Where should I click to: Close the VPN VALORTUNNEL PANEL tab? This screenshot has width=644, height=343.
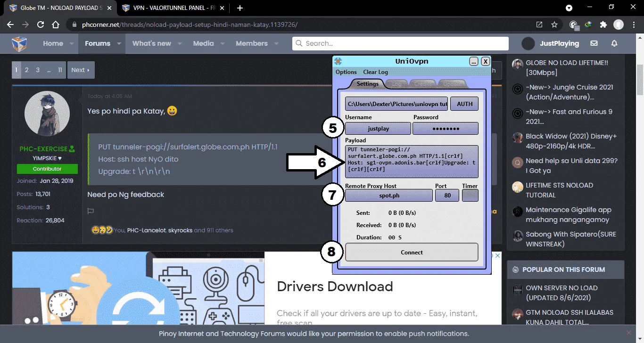[x=221, y=8]
